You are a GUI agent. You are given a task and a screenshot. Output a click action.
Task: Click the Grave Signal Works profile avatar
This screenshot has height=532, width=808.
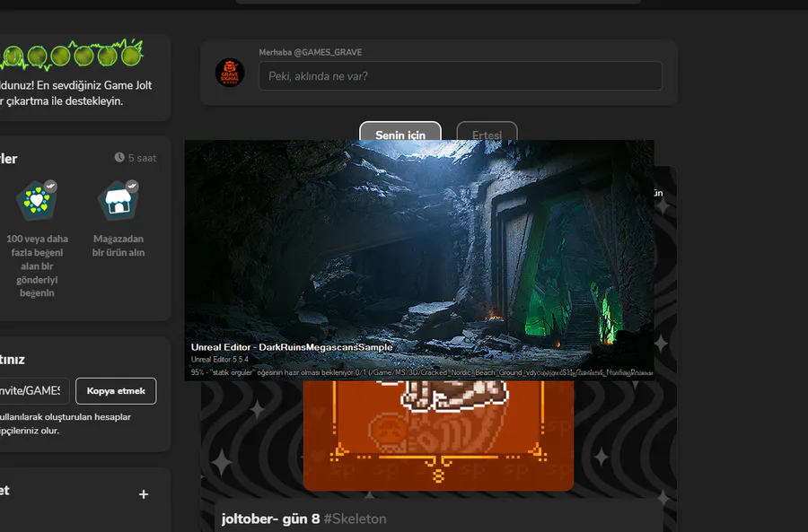[x=230, y=73]
